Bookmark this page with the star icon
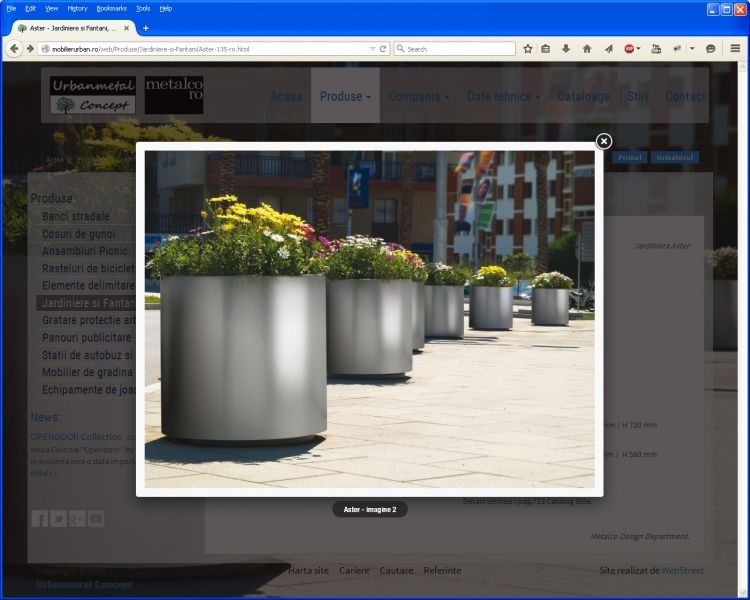 point(527,48)
